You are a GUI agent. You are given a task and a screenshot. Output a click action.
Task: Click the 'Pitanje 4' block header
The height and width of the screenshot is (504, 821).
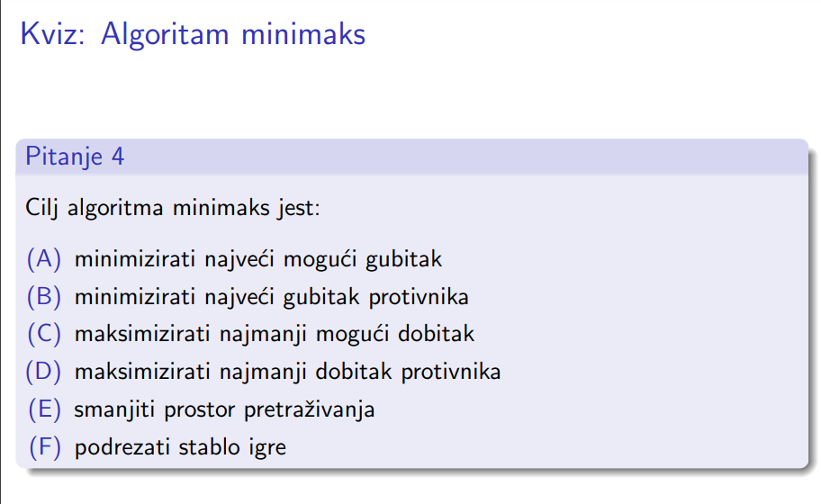pyautogui.click(x=412, y=157)
